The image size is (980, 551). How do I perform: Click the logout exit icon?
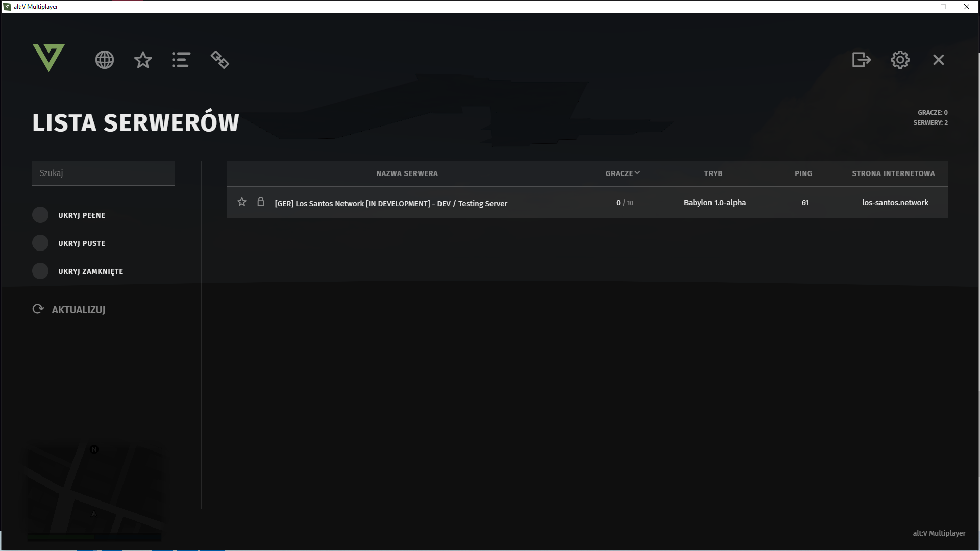(861, 60)
